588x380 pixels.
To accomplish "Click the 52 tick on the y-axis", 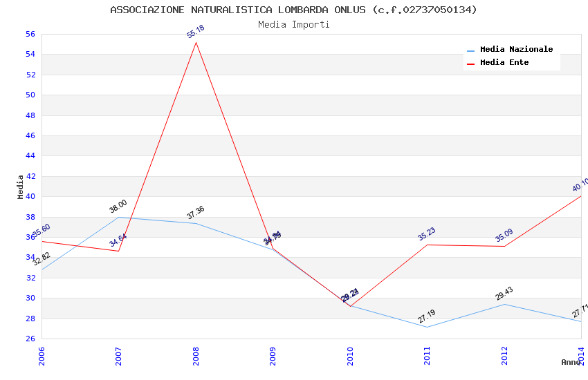I will (30, 75).
